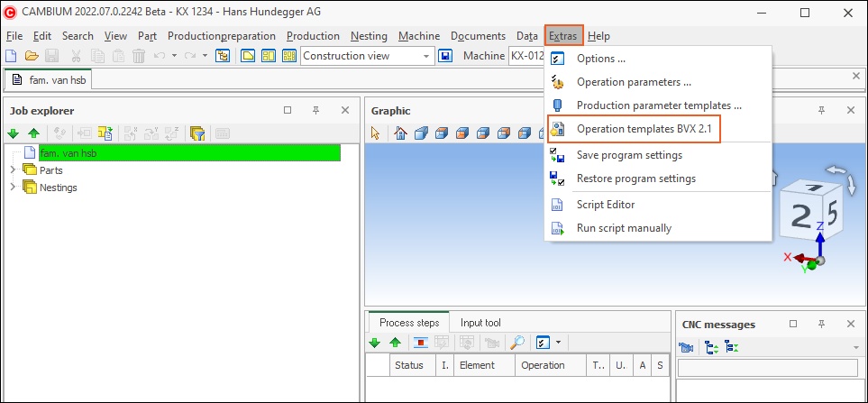
Task: Open the Machine selection combo box
Action: [526, 56]
